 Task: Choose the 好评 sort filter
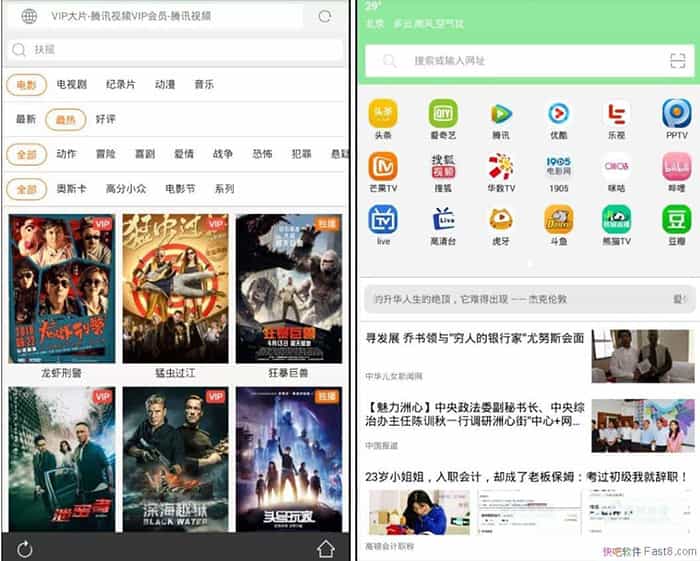[106, 119]
